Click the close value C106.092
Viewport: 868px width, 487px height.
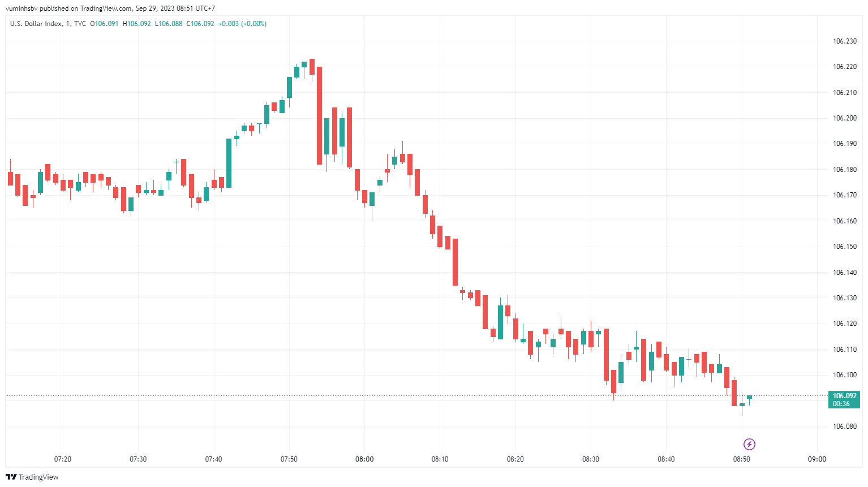point(200,24)
